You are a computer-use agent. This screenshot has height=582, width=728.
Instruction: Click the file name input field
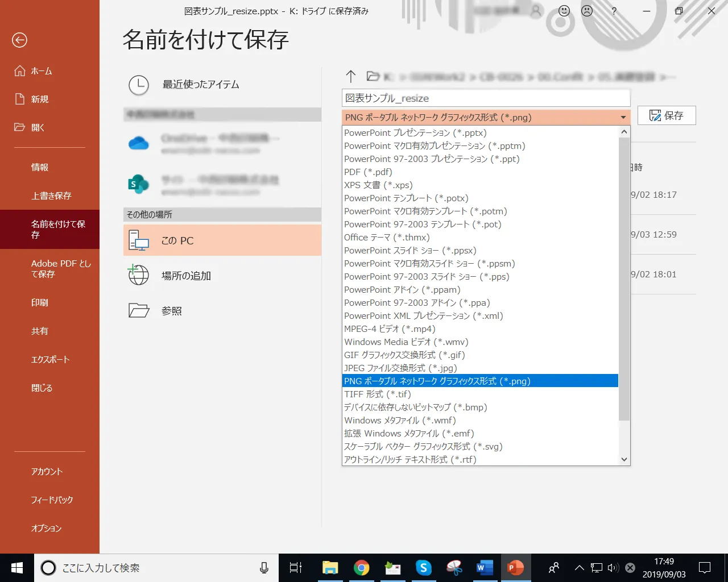click(x=486, y=98)
